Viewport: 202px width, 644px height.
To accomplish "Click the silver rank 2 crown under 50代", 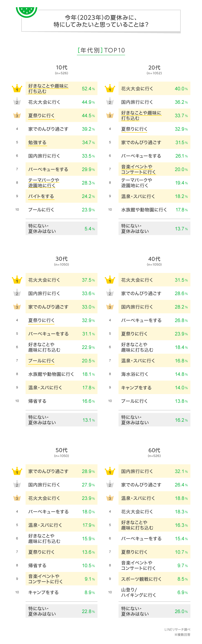I will point(17,485).
